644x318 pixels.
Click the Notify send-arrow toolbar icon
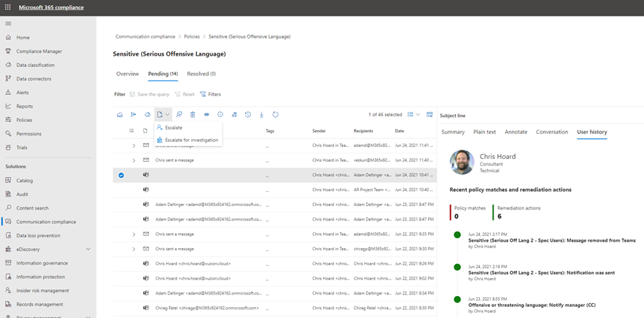coord(133,115)
